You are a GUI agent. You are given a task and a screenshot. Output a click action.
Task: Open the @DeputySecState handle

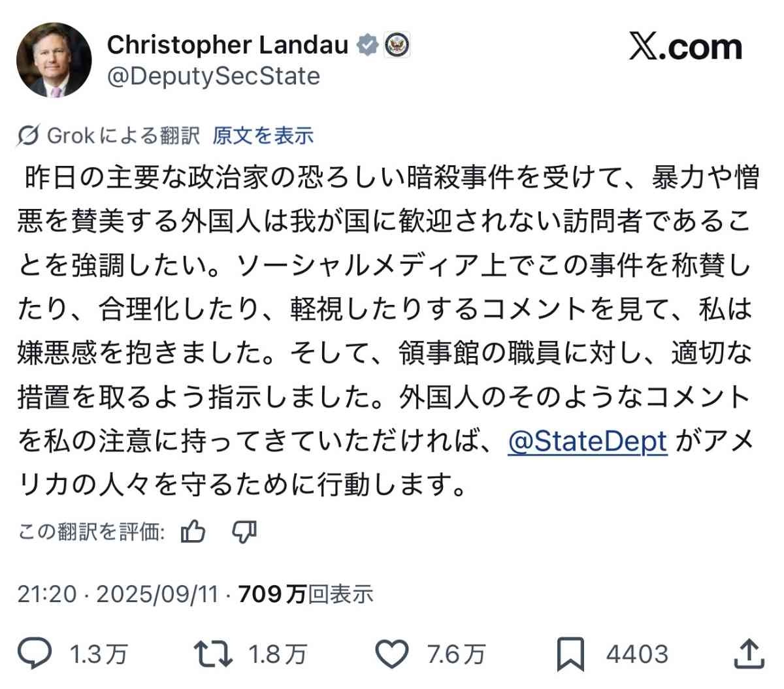214,76
